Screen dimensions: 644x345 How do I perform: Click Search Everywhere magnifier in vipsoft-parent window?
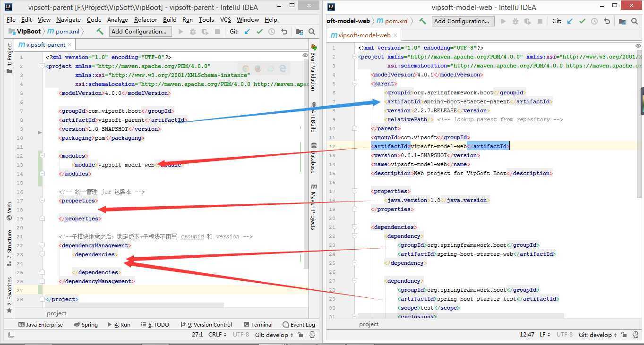tap(312, 32)
